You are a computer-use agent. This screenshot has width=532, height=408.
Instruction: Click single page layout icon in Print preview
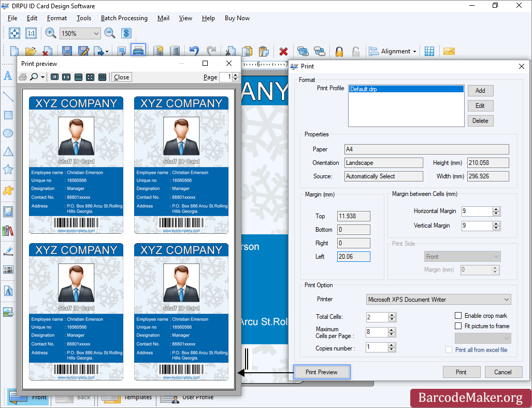click(x=54, y=77)
